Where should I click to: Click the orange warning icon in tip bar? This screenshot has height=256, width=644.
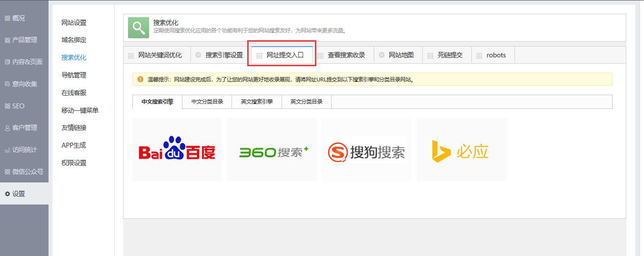point(140,79)
